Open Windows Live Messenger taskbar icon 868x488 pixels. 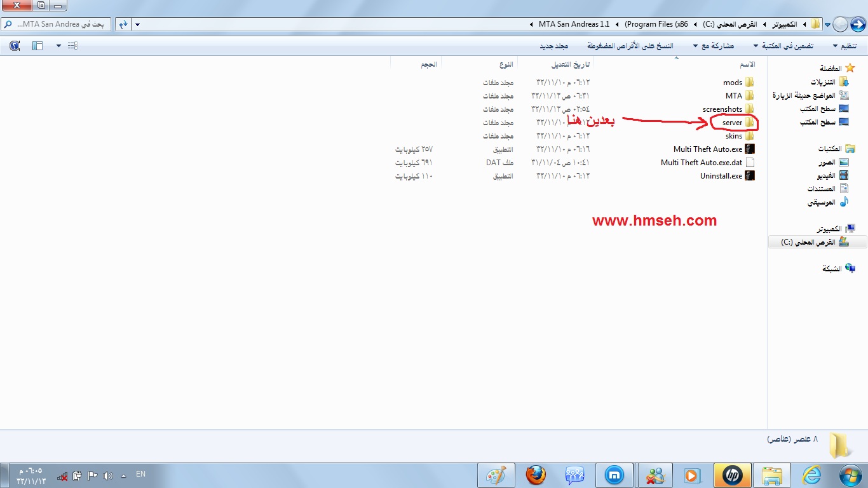pos(654,475)
